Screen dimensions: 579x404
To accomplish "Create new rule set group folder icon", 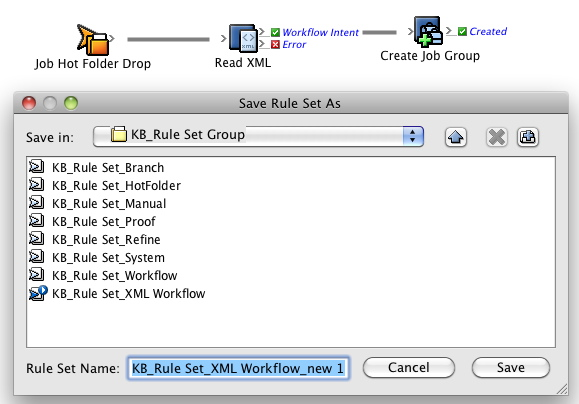I will (528, 137).
